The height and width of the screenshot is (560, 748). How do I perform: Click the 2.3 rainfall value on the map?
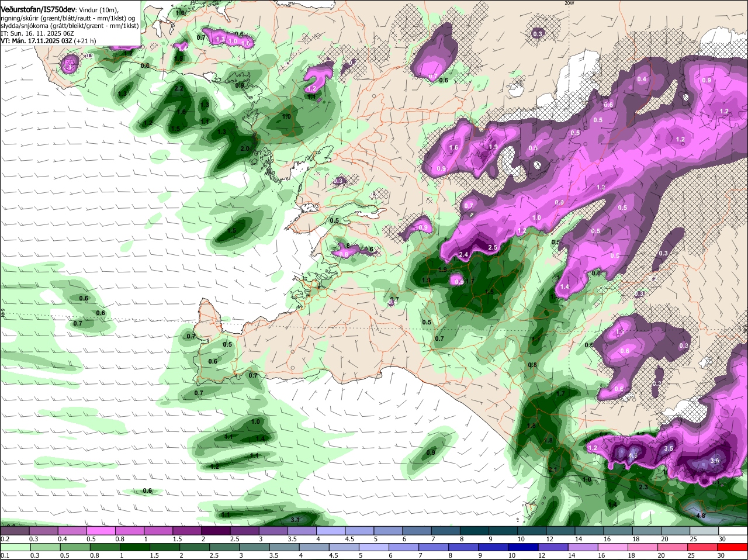tap(643, 487)
